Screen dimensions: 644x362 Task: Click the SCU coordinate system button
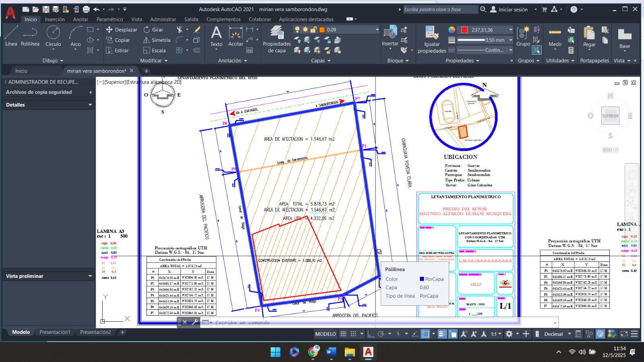pos(610,150)
